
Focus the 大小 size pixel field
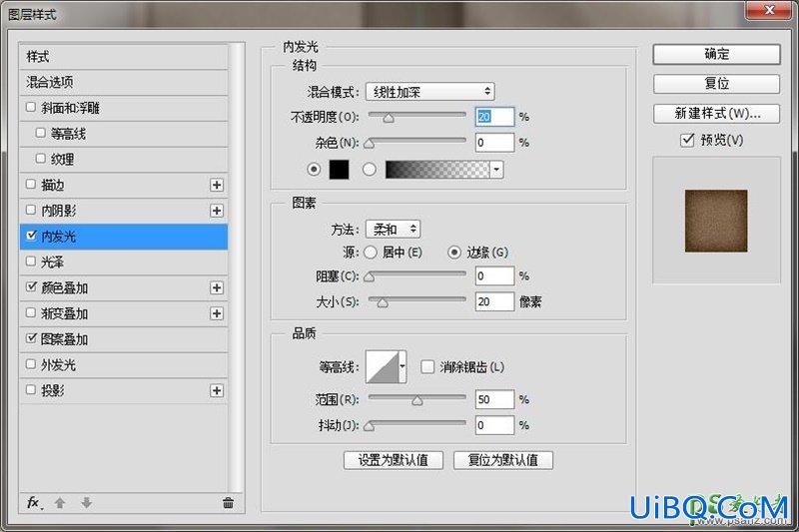[x=494, y=301]
